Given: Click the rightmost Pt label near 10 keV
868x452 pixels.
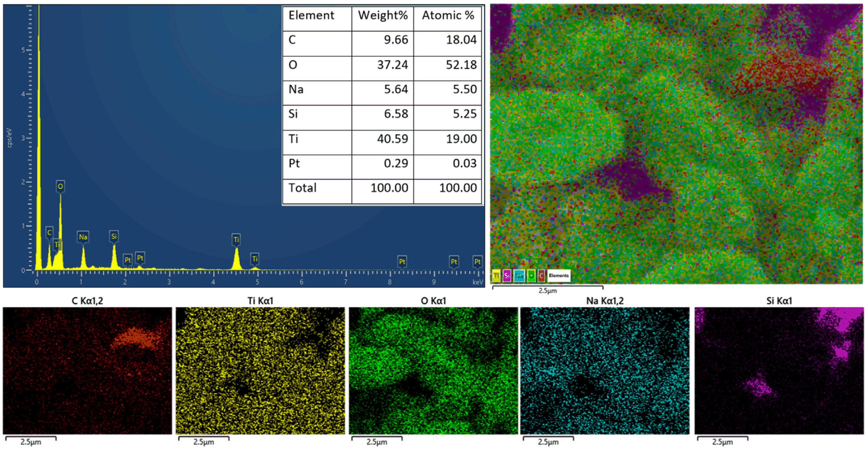Looking at the screenshot, I should pos(477,262).
